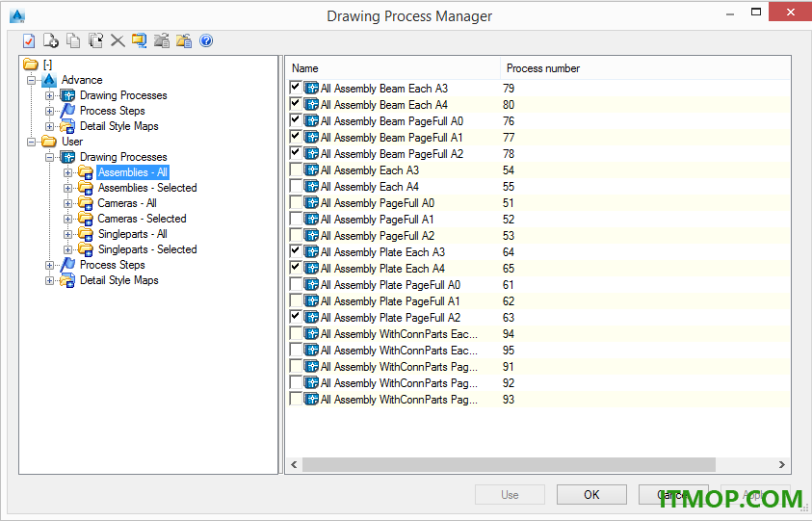Viewport: 812px width, 521px height.
Task: Uncheck All Assembly Plate Each A4
Action: pyautogui.click(x=296, y=268)
